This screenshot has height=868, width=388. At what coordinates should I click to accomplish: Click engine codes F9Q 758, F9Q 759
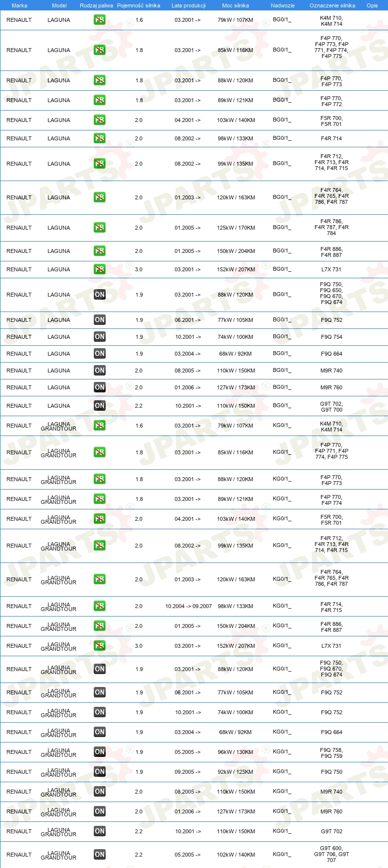pos(331,753)
